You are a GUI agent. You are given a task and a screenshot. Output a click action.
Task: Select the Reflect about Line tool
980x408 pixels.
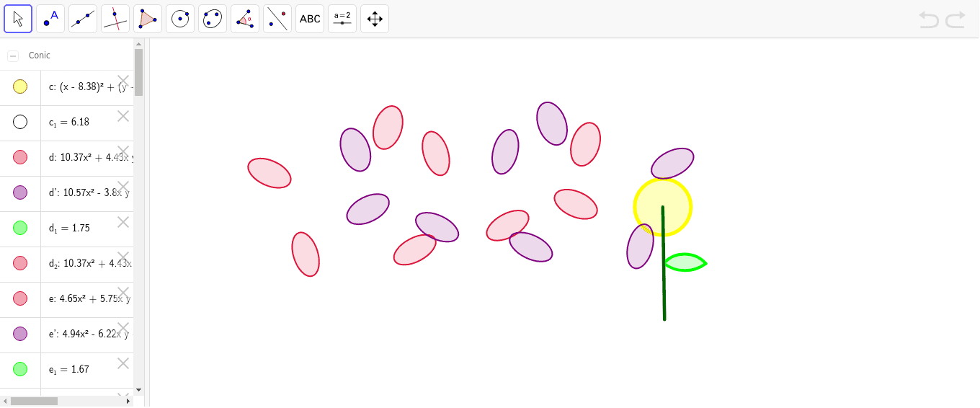[277, 19]
